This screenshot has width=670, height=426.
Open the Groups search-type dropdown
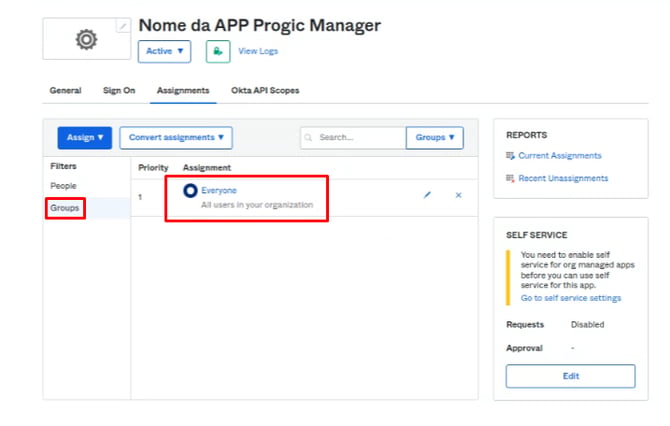click(435, 138)
